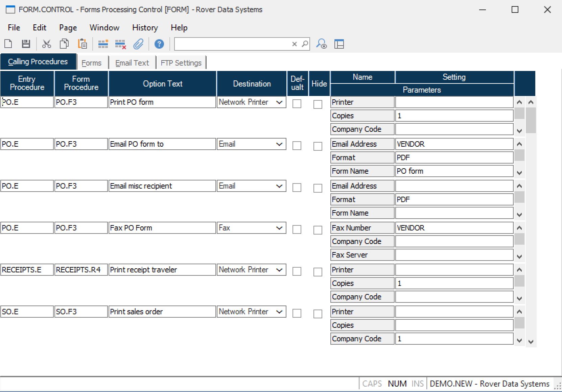Click the Printer setting field for Print PO form
Viewport: 562px width, 392px height.
click(454, 102)
